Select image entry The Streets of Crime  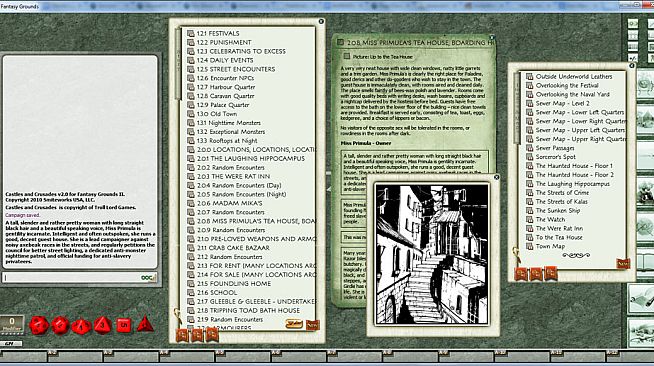pyautogui.click(x=562, y=193)
